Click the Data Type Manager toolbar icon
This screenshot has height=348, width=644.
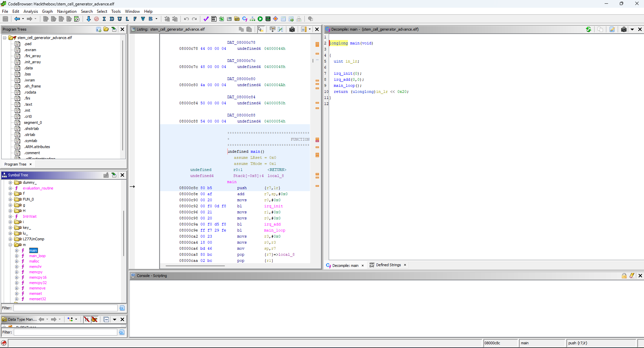click(x=237, y=19)
